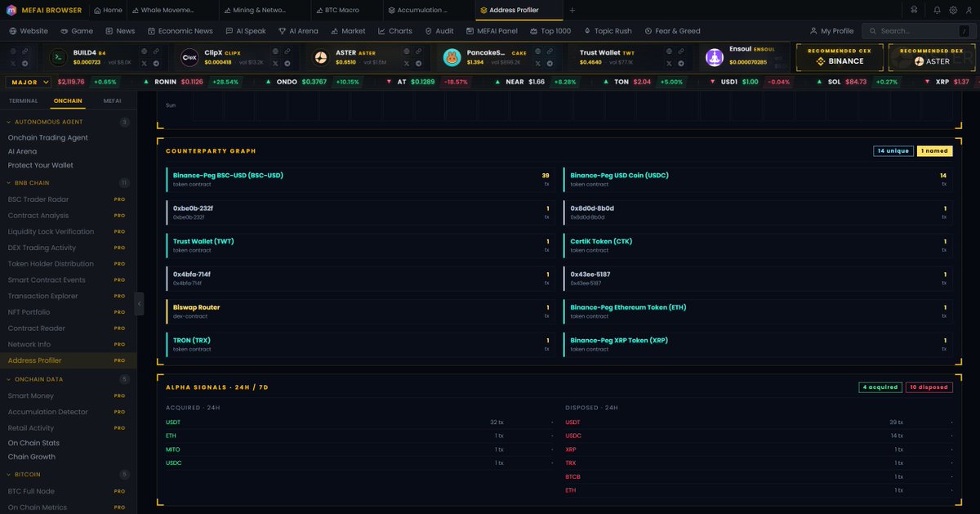
Task: Open the Biswap Router counterparty entry
Action: pyautogui.click(x=360, y=311)
